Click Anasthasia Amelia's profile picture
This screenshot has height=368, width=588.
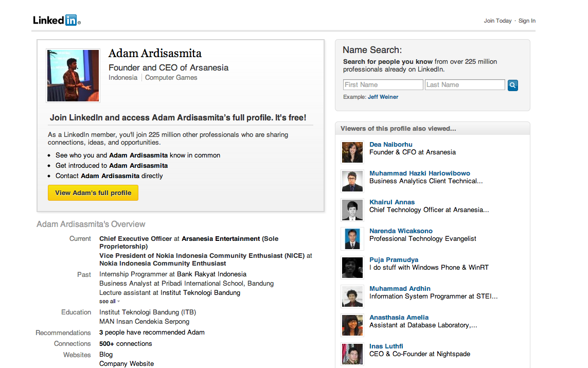pyautogui.click(x=352, y=325)
